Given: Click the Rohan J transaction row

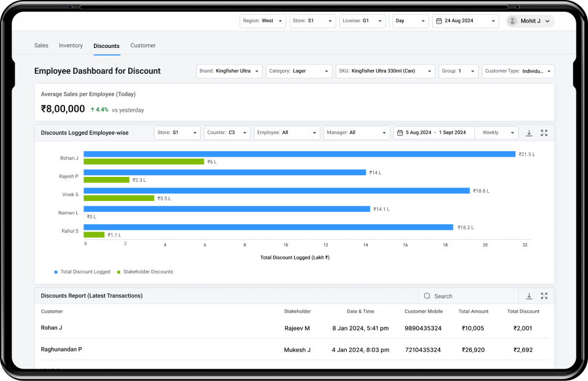Looking at the screenshot, I should 291,328.
